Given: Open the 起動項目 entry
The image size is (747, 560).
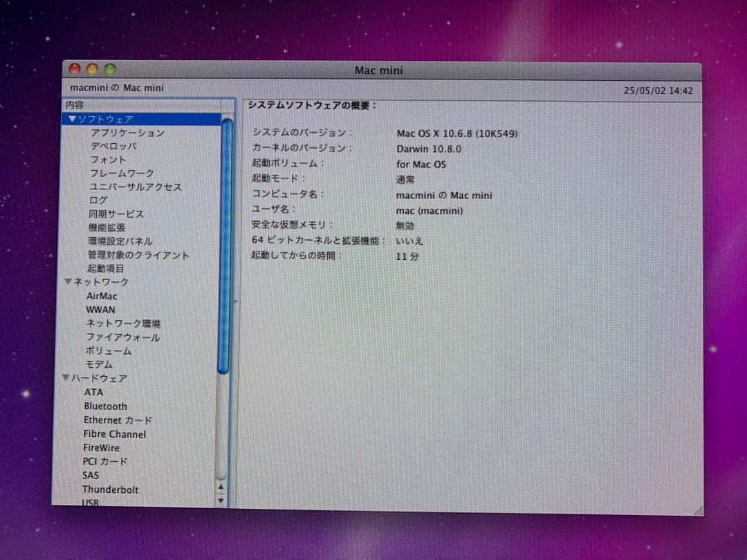Looking at the screenshot, I should click(x=105, y=268).
